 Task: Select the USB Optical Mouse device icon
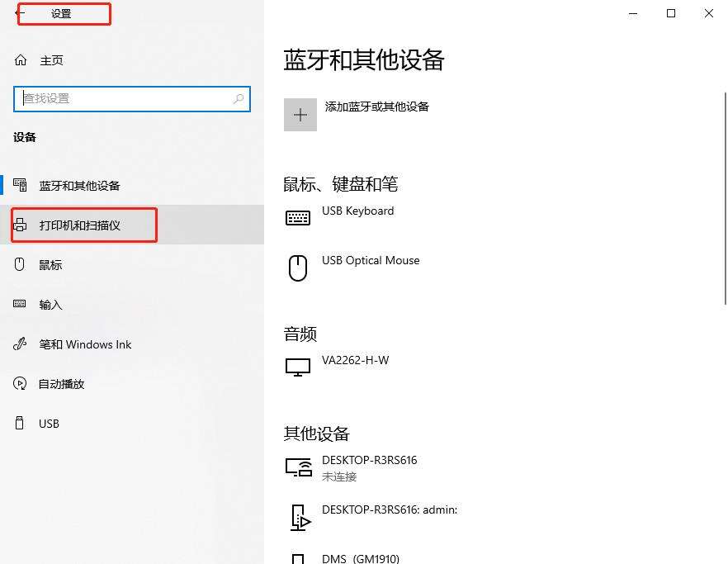[x=298, y=268]
